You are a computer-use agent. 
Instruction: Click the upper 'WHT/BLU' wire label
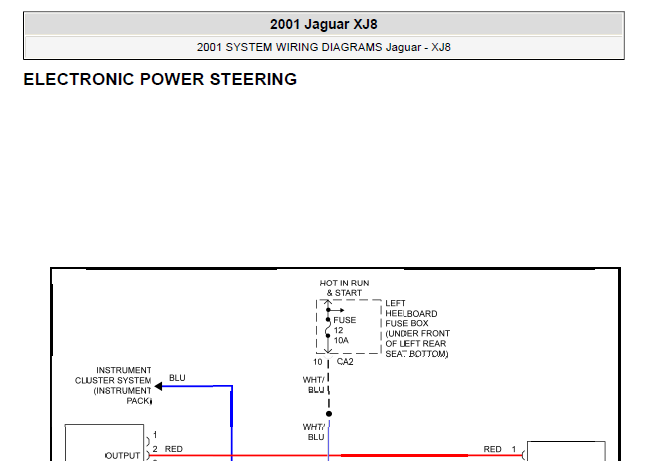314,385
